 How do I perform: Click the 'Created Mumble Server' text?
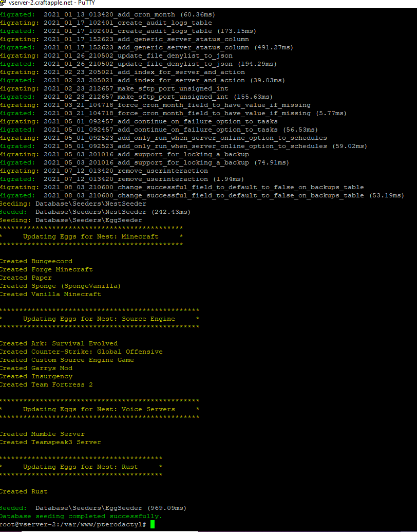42,434
